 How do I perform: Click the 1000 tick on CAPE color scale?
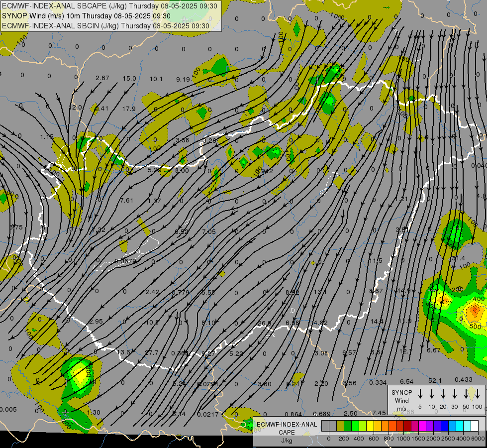pos(403,439)
